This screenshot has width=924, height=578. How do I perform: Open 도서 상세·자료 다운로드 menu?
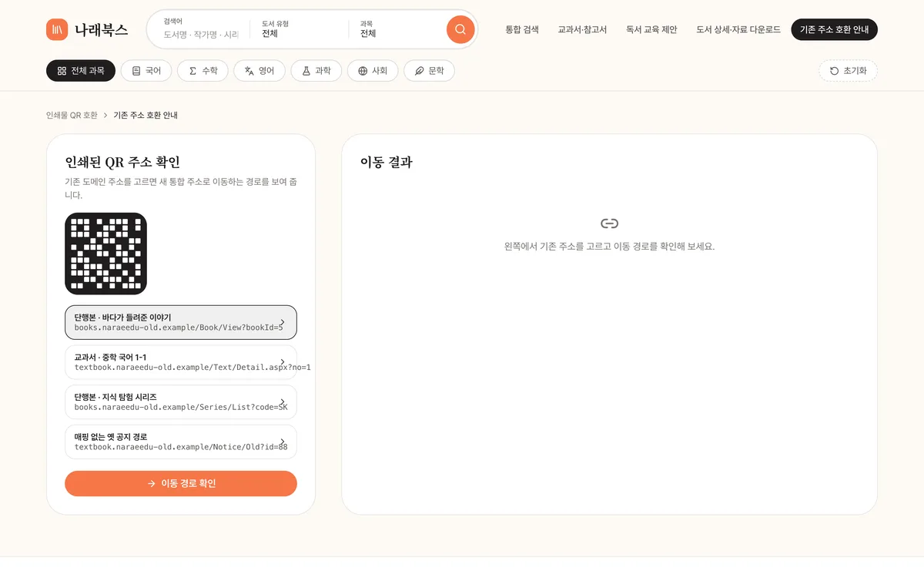point(738,29)
